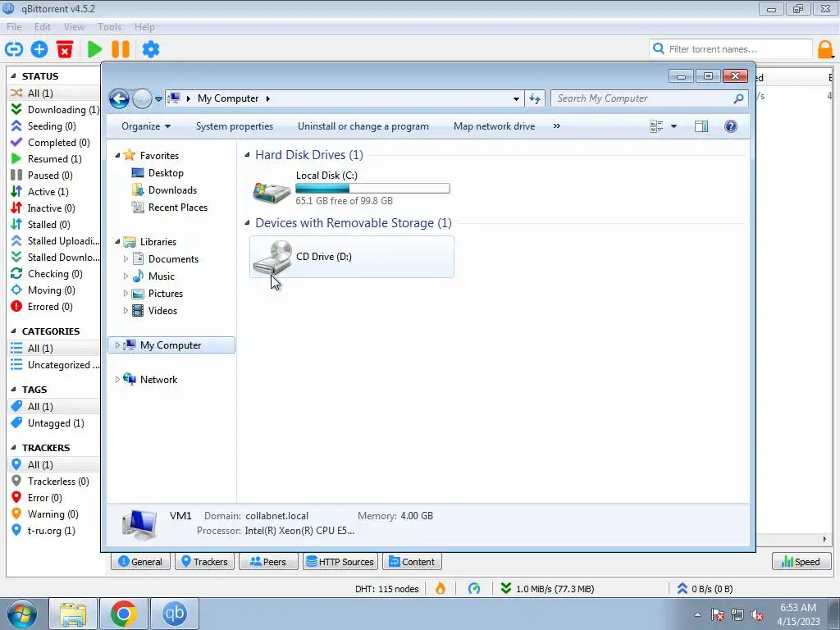Show hidden tray icons arrow
Viewport: 840px width, 630px height.
coord(697,615)
